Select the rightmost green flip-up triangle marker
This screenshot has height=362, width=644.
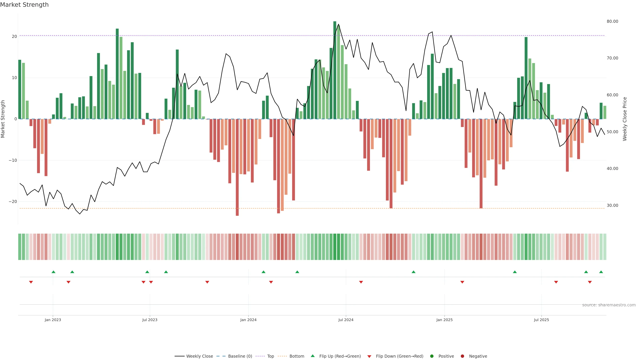(601, 272)
